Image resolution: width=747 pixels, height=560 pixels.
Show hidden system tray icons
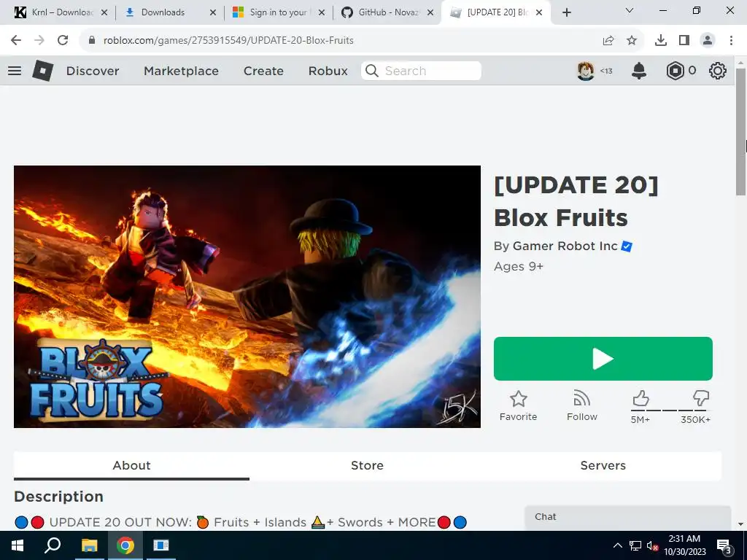coord(617,545)
